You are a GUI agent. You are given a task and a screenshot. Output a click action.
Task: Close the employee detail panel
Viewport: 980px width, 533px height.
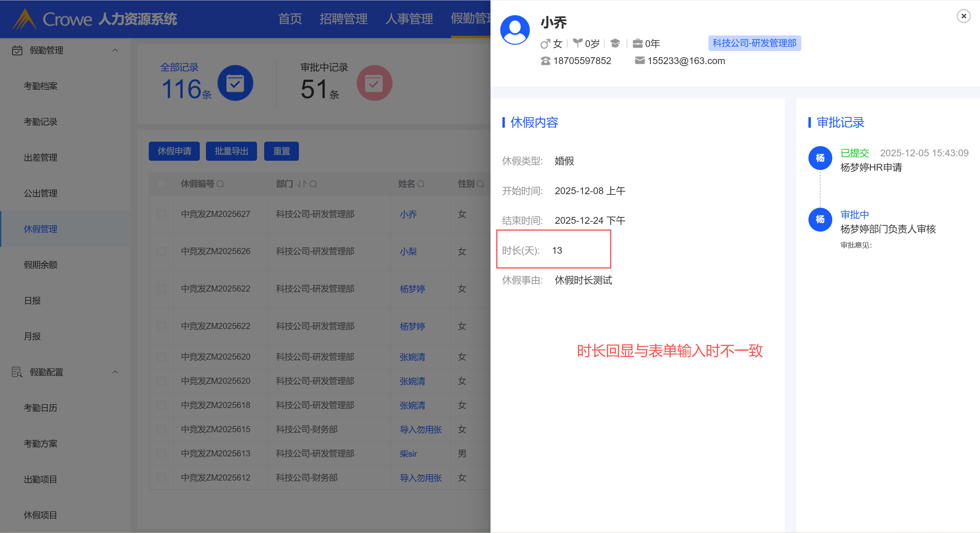(x=963, y=16)
